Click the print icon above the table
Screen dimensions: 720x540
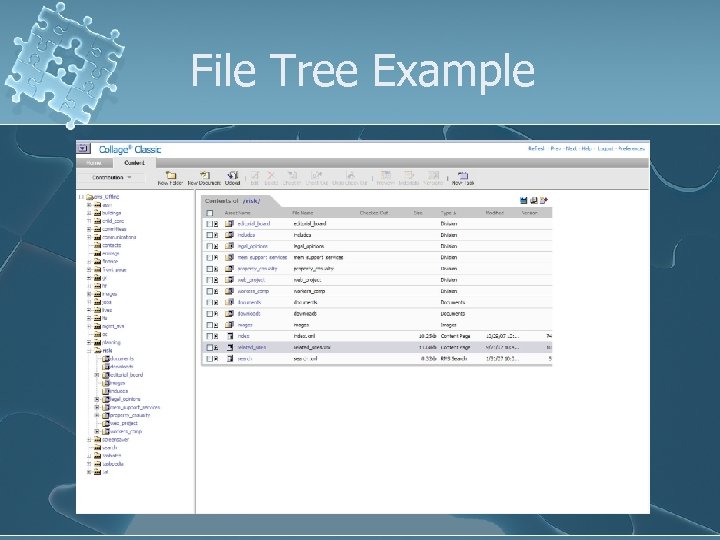(x=534, y=200)
